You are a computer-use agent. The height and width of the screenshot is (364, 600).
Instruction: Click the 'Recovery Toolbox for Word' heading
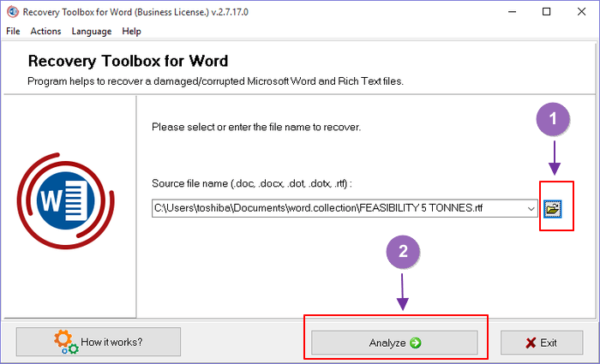tap(128, 61)
